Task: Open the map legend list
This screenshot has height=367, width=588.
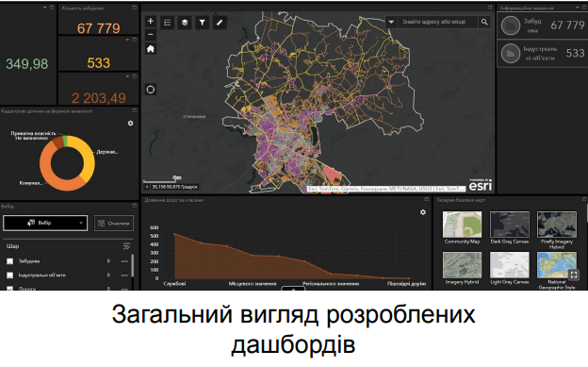Action: [167, 23]
